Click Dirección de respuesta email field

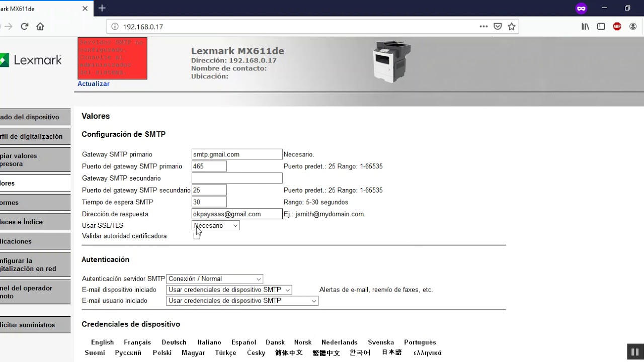[x=237, y=214]
